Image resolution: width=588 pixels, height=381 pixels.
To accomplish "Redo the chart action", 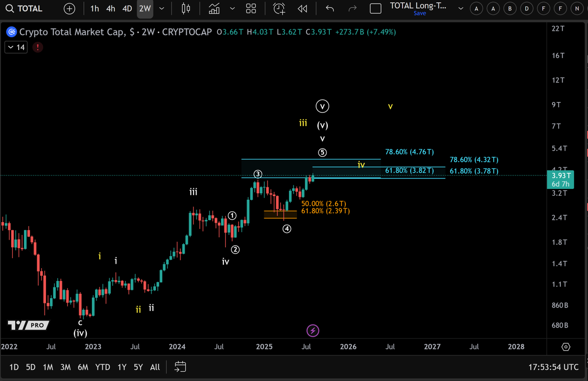I will coord(353,8).
